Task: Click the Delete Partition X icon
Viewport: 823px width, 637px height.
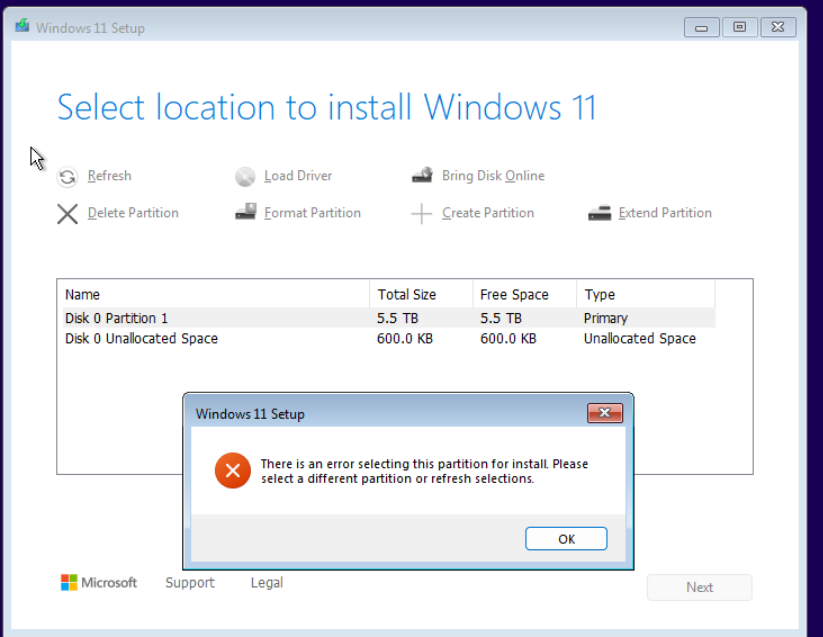Action: (x=67, y=214)
